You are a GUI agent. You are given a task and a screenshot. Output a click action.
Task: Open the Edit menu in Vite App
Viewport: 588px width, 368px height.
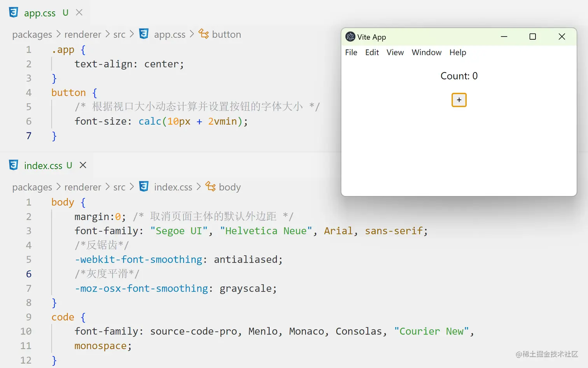coord(372,52)
